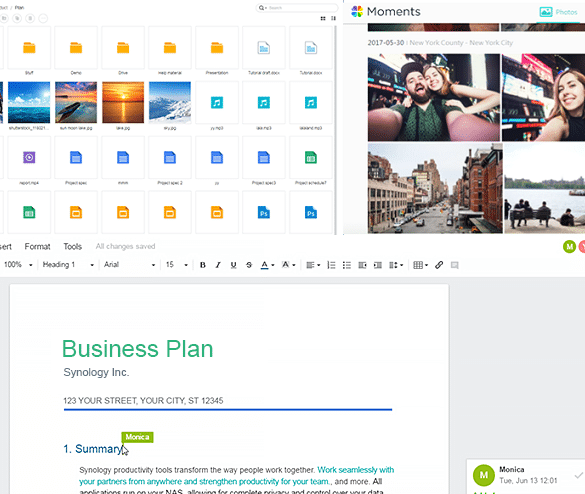Open the insert table dropdown
The image size is (585, 494).
[420, 265]
